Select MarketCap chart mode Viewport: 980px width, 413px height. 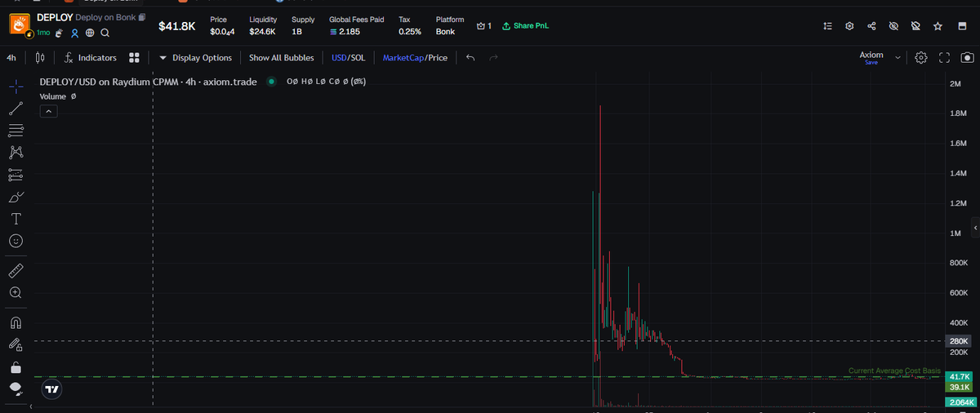[402, 58]
